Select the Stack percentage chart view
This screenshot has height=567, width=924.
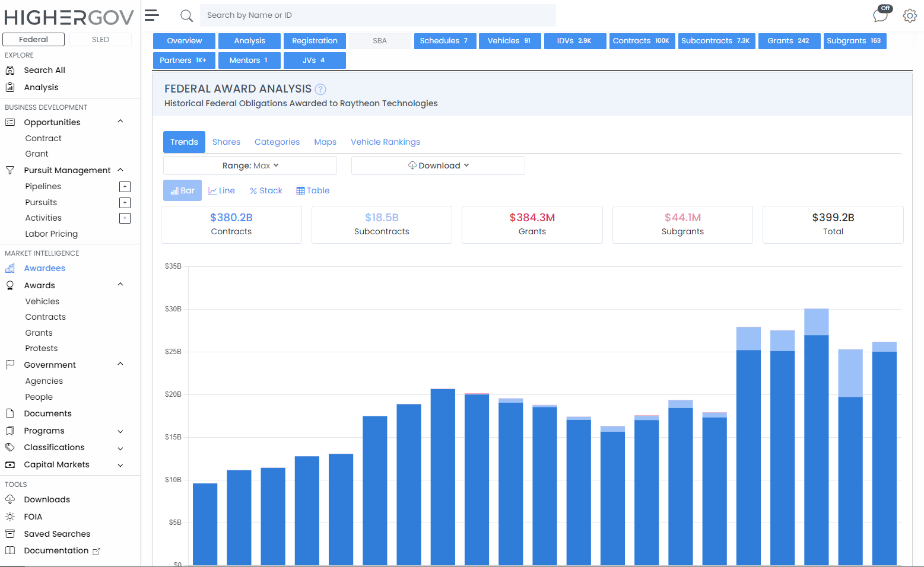pyautogui.click(x=266, y=190)
